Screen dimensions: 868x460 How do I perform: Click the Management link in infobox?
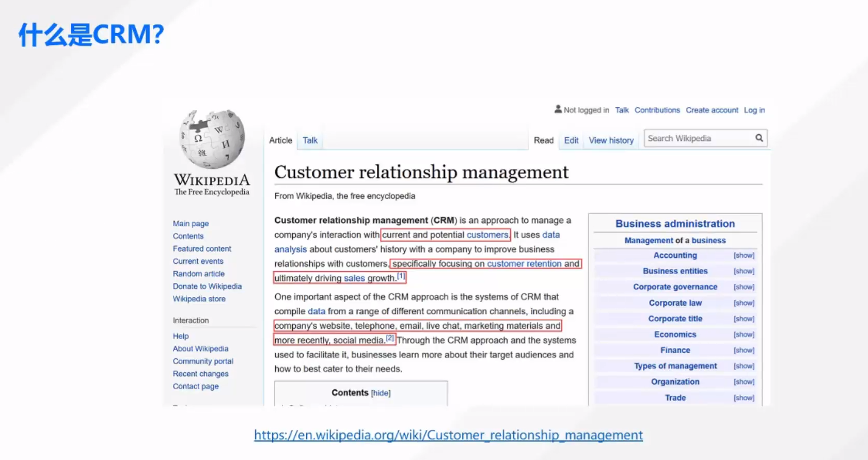(649, 241)
